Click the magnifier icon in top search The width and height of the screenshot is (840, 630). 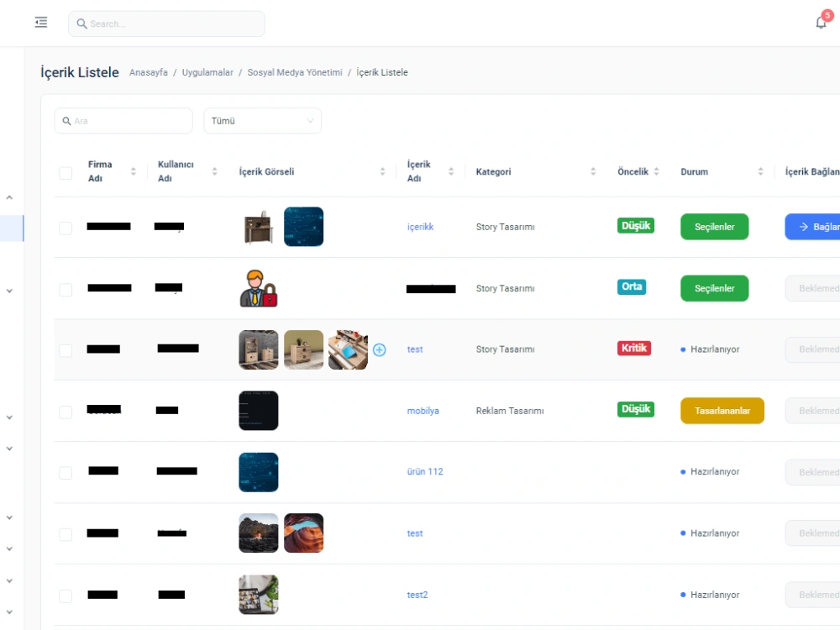coord(81,24)
